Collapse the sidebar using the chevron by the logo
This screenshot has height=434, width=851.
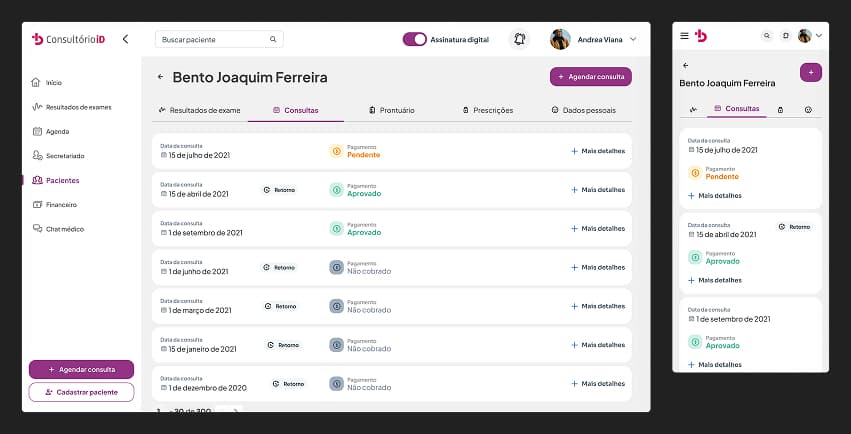pyautogui.click(x=125, y=39)
